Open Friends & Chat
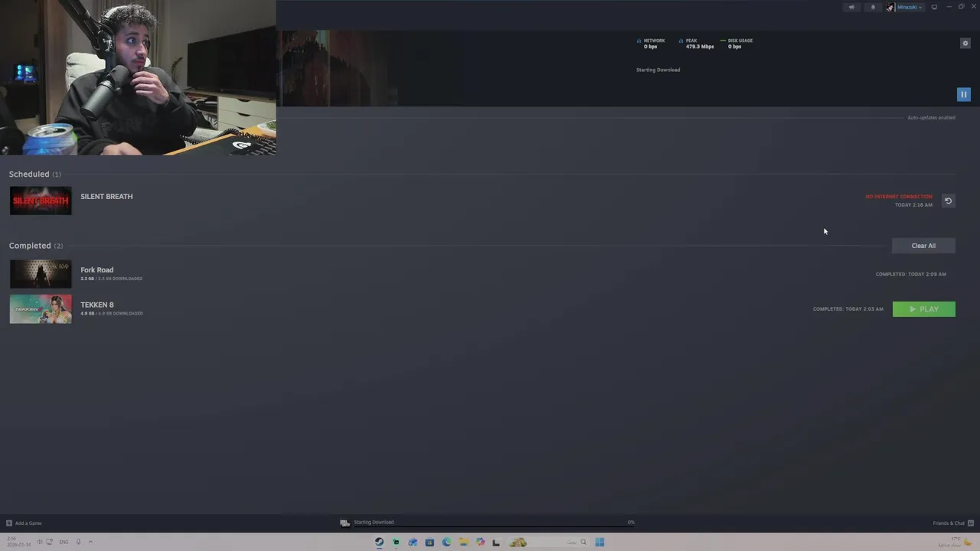The height and width of the screenshot is (551, 980). pyautogui.click(x=953, y=523)
